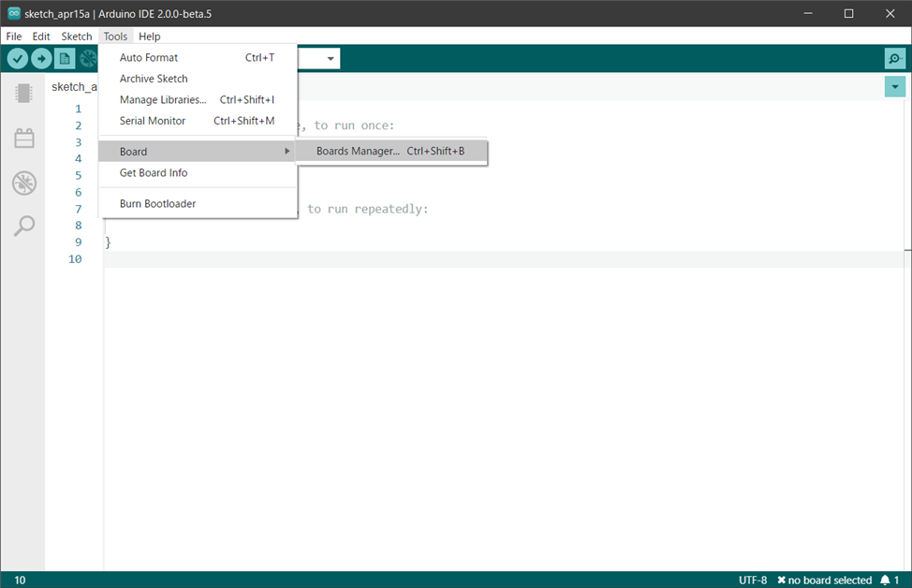The image size is (912, 588).
Task: Click UTF-8 encoding in status bar
Action: 752,580
